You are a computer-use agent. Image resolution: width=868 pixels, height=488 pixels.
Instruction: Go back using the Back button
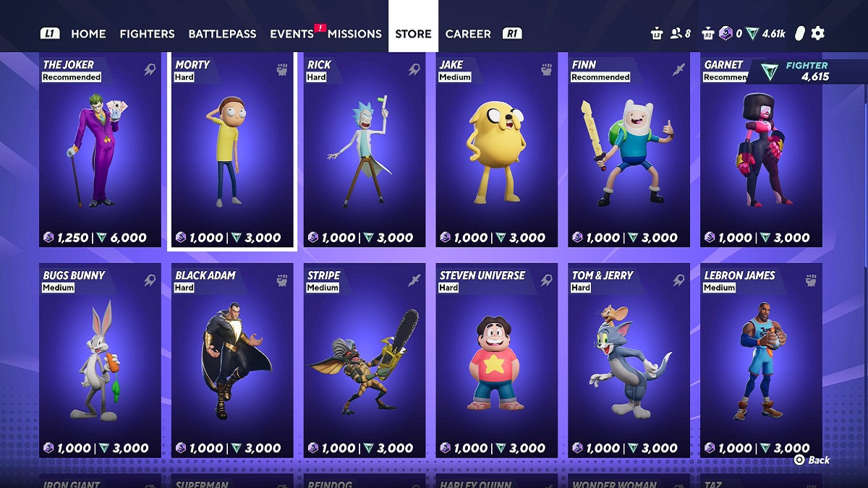tap(812, 460)
